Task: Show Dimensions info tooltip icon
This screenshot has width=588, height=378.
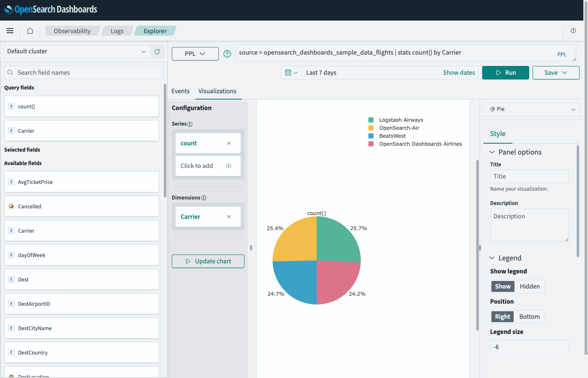Action: tap(204, 198)
